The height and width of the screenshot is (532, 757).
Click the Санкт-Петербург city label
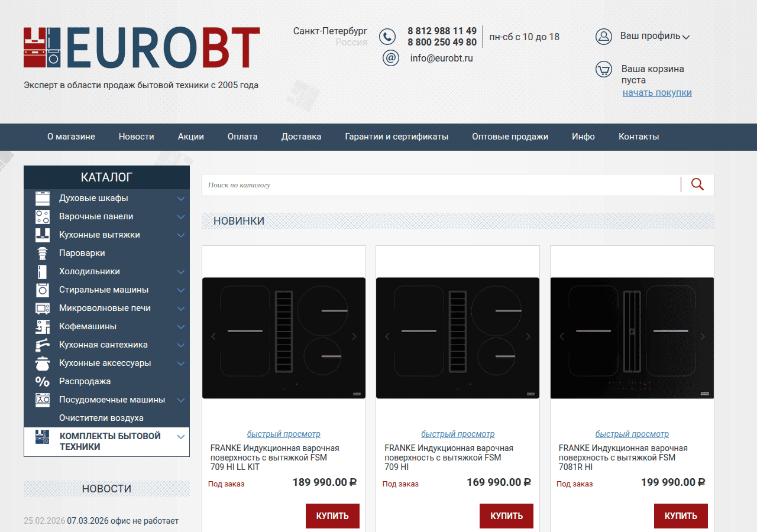[330, 31]
